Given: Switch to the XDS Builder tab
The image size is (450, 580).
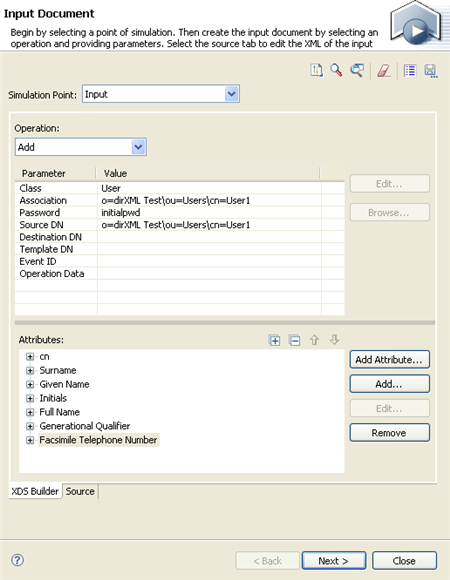Looking at the screenshot, I should coord(35,491).
